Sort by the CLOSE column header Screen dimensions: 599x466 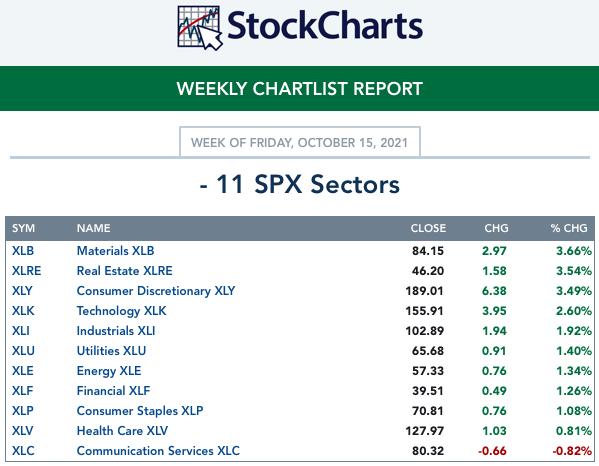click(x=428, y=228)
